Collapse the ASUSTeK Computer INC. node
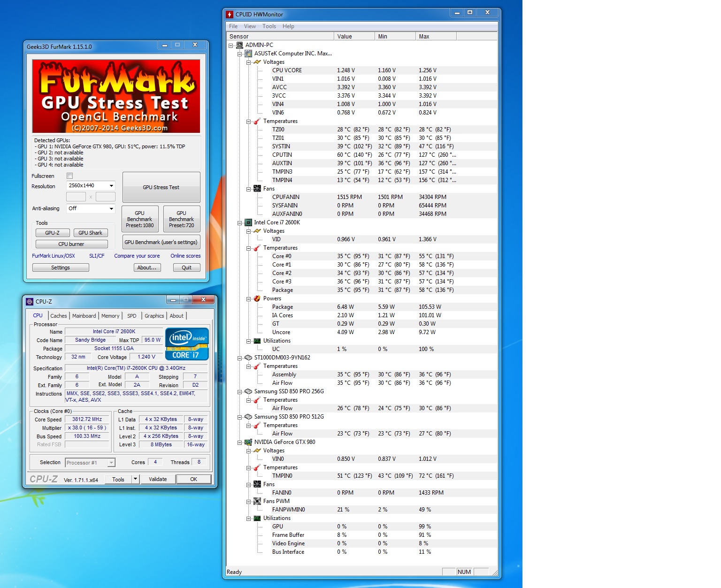The image size is (721, 588). 239,54
